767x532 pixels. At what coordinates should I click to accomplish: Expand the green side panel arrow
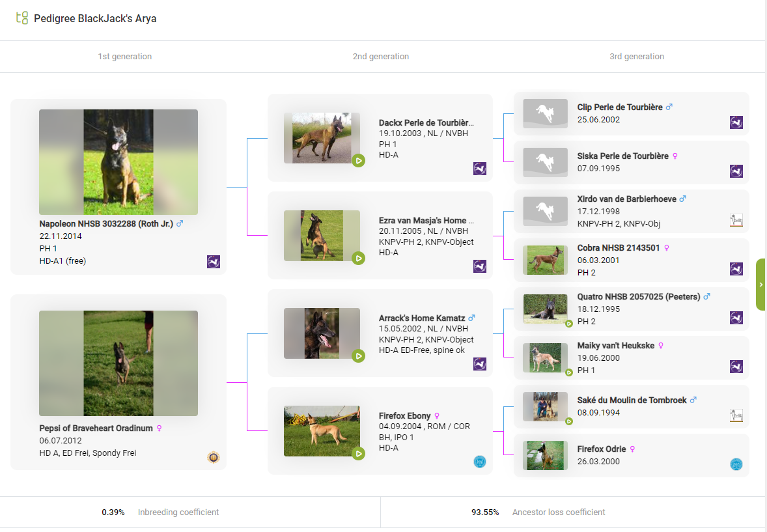coord(761,285)
